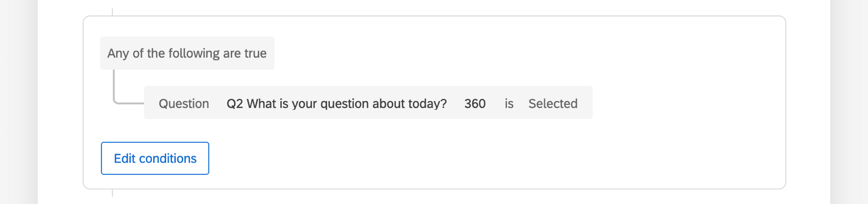The image size is (868, 204).
Task: Select the 'Any of the following are true' group
Action: click(x=187, y=53)
